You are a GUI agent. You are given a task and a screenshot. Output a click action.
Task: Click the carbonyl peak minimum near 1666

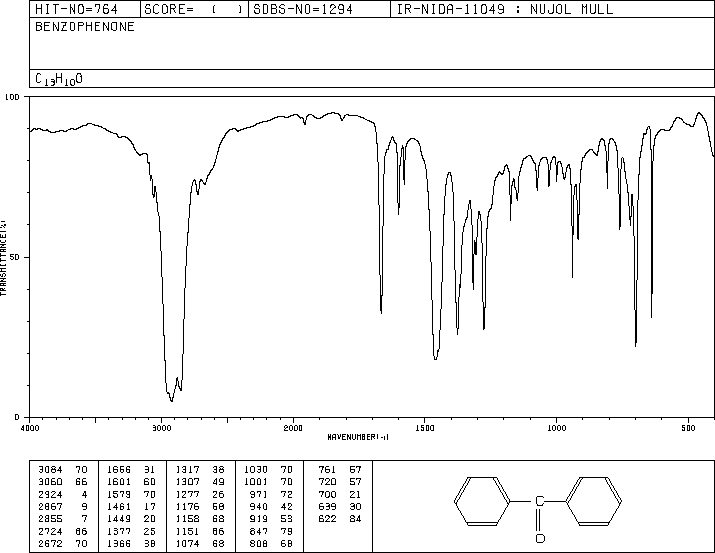click(381, 312)
